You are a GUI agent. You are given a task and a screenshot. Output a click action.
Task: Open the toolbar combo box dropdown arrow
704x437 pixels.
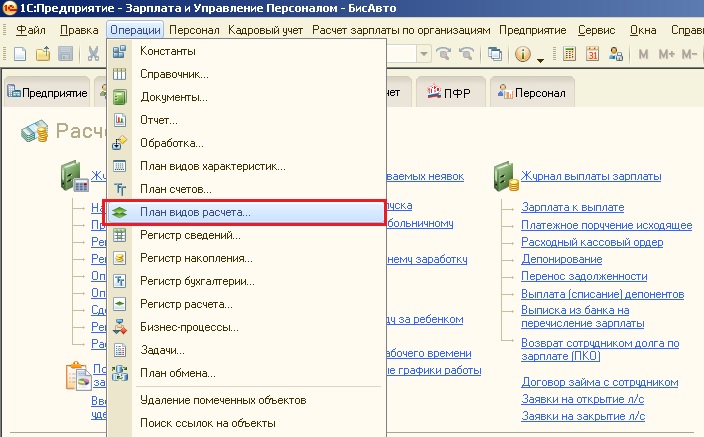[423, 54]
